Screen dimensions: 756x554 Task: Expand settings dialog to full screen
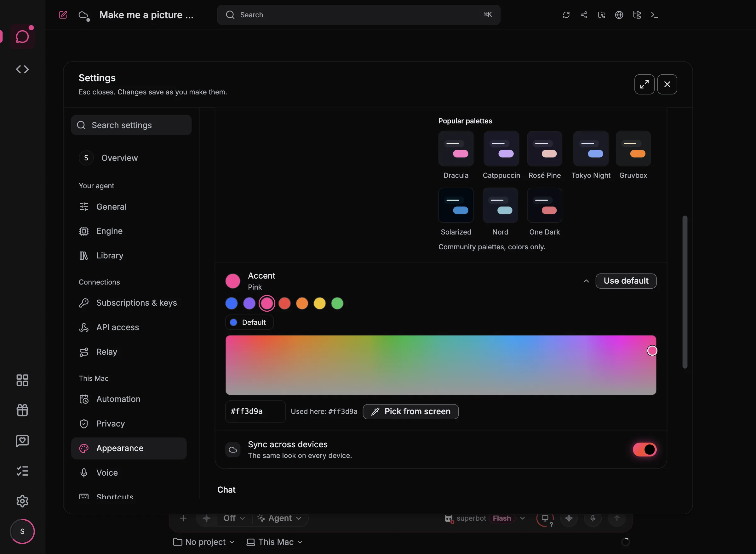(x=644, y=84)
